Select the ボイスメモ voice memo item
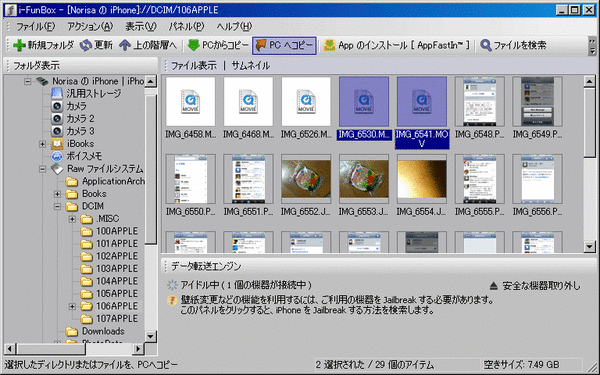Screen dimensions: 600x375 click(76, 156)
